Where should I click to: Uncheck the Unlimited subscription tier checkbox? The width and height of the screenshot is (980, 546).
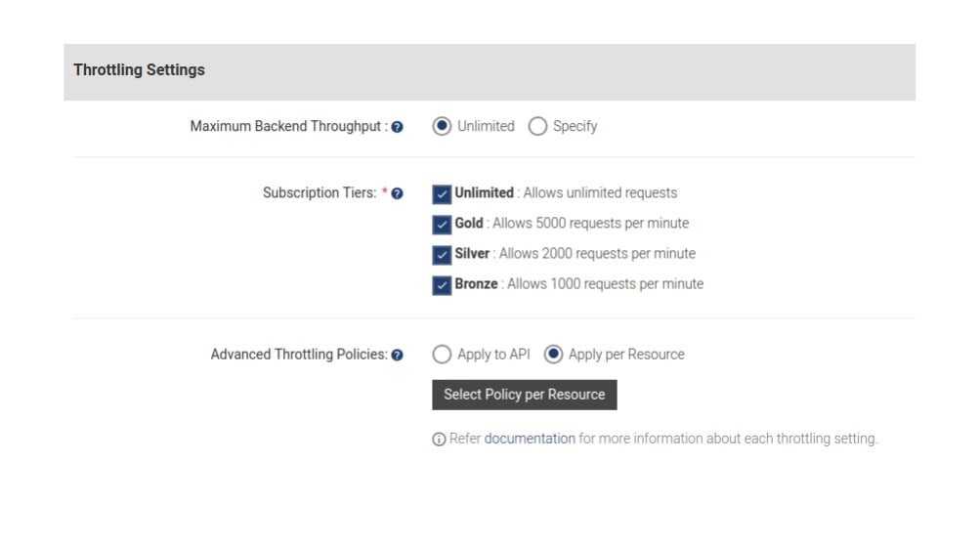(x=442, y=193)
